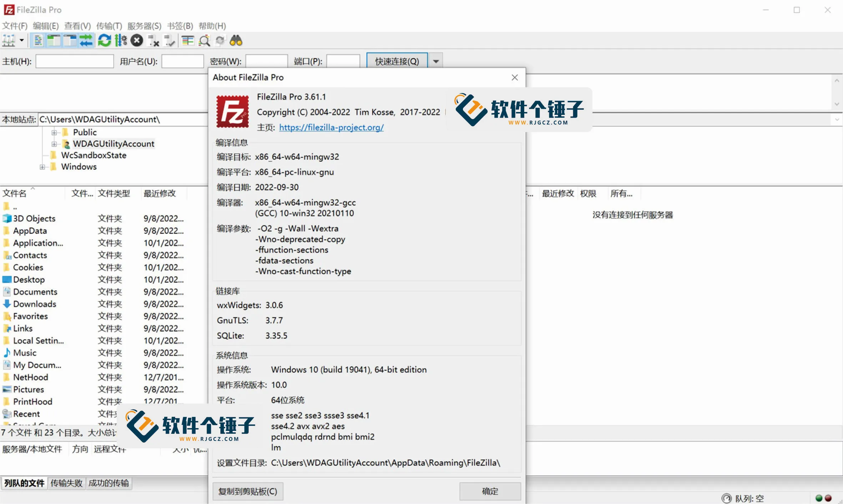The width and height of the screenshot is (843, 504).
Task: Open directory listing filters icon
Action: (188, 41)
